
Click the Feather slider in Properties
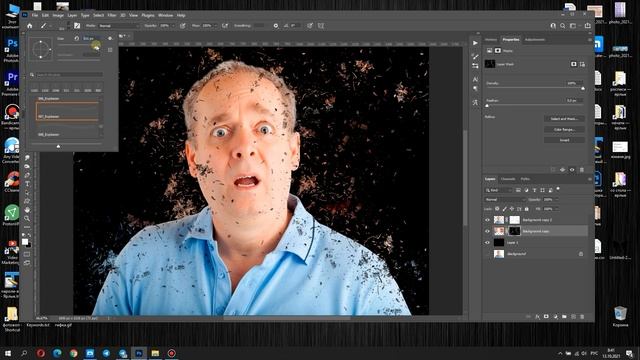pyautogui.click(x=535, y=106)
